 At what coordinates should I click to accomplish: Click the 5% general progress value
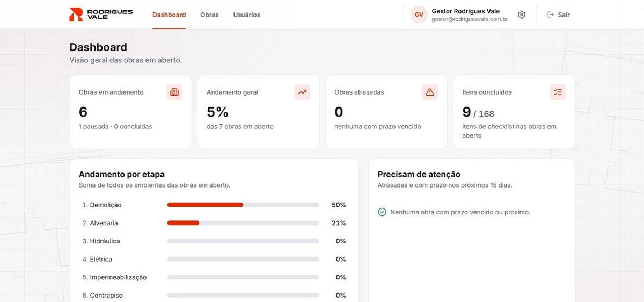coord(217,112)
